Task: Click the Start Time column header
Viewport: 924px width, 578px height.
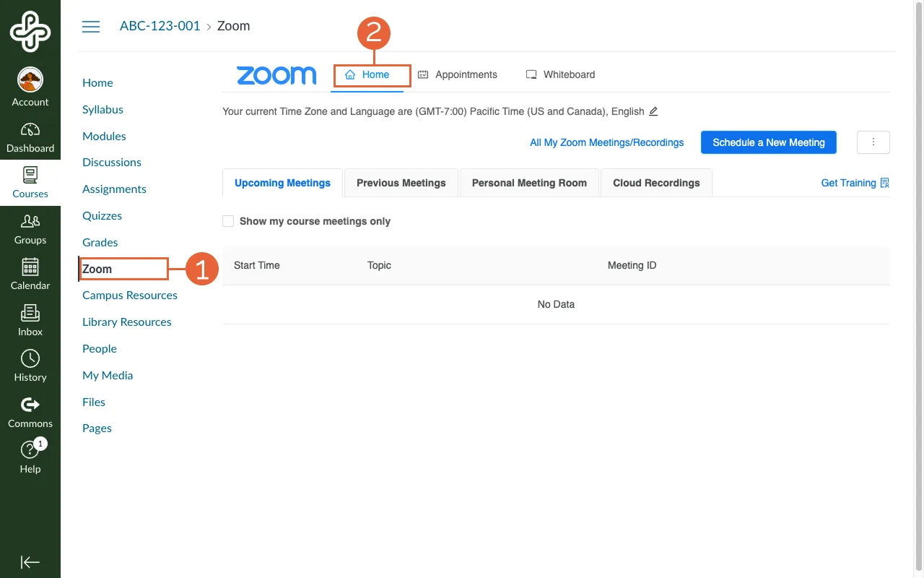Action: [256, 265]
